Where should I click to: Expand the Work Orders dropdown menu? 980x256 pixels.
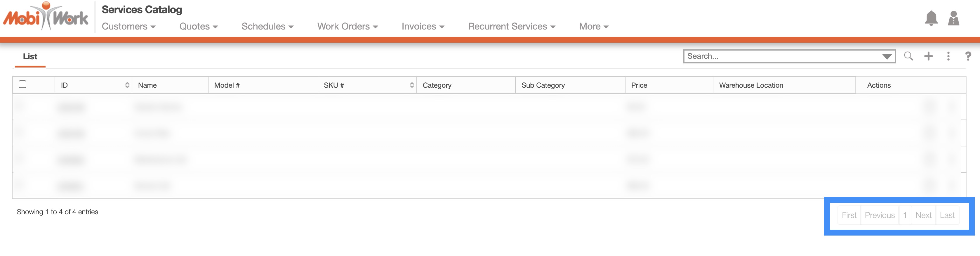click(x=347, y=26)
